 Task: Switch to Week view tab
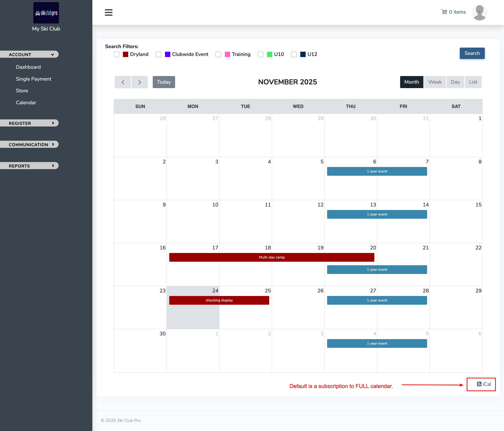(x=435, y=82)
